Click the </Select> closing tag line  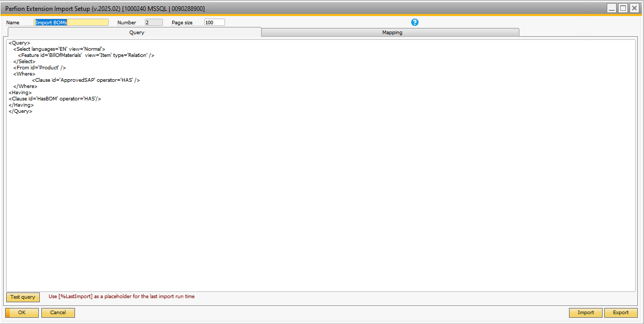24,62
